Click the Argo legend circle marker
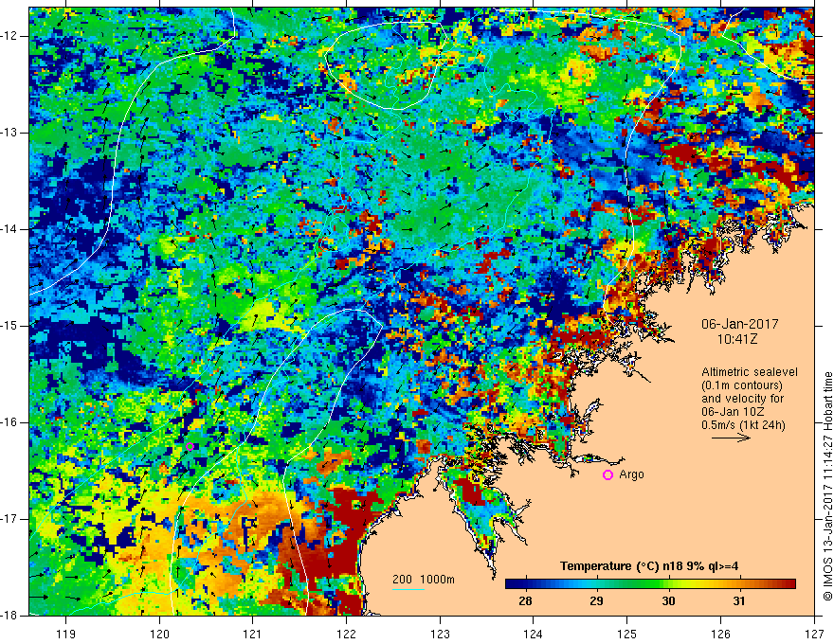 click(x=607, y=475)
